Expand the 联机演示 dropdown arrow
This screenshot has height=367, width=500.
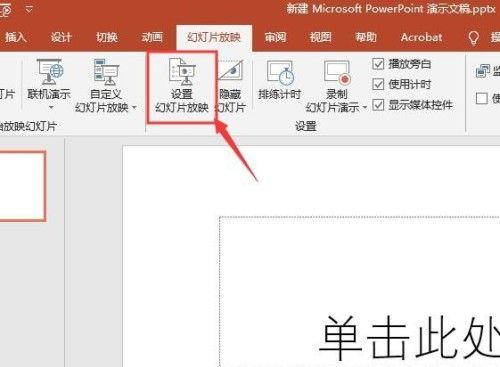pos(51,107)
